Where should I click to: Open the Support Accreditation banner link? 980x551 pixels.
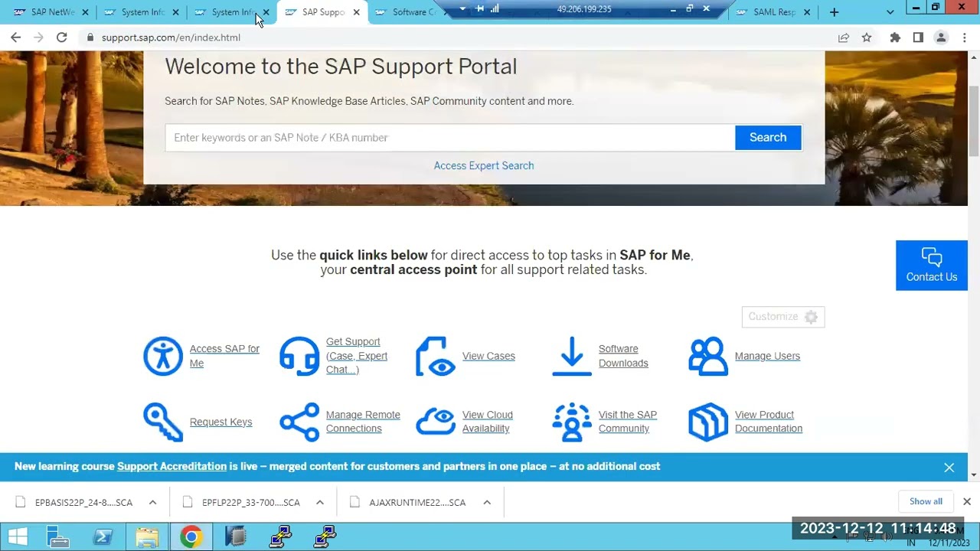(x=171, y=466)
